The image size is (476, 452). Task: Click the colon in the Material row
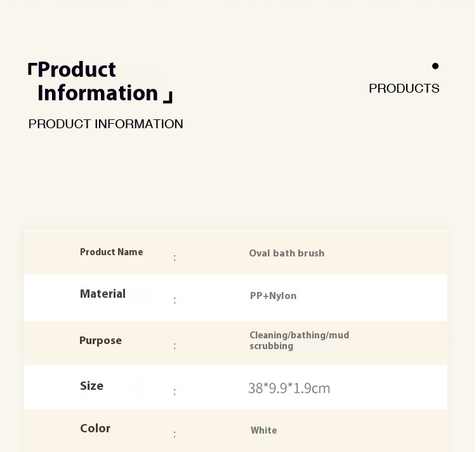[x=175, y=300]
